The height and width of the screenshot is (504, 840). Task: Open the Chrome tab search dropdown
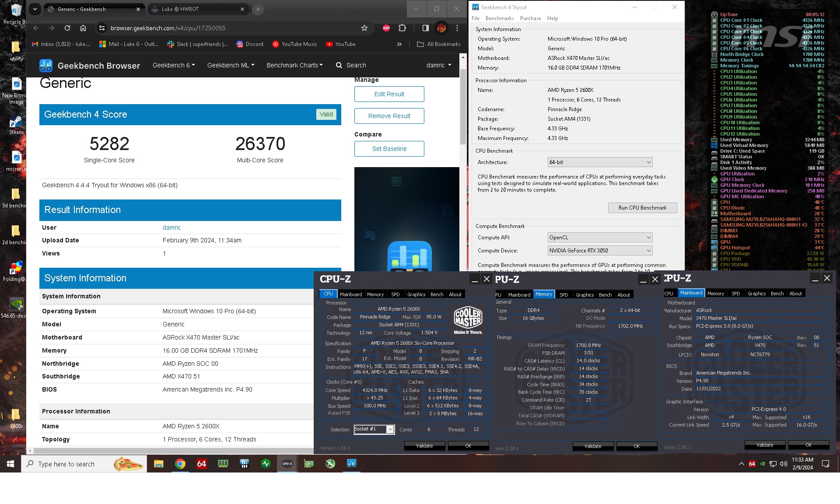click(35, 9)
